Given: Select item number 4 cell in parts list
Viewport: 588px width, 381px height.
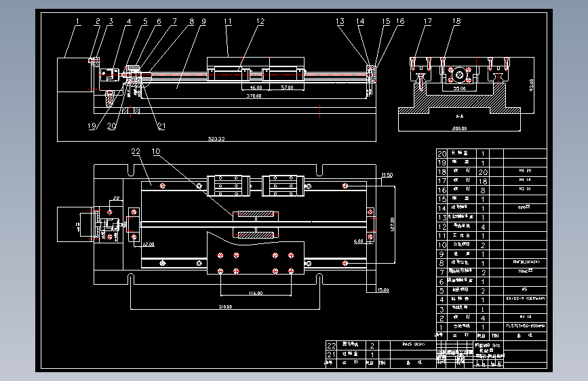Looking at the screenshot, I should [x=442, y=300].
